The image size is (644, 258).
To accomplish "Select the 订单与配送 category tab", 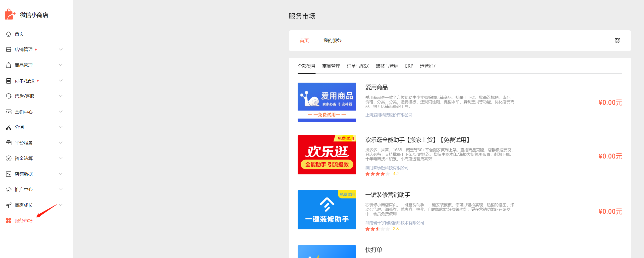I will point(358,66).
